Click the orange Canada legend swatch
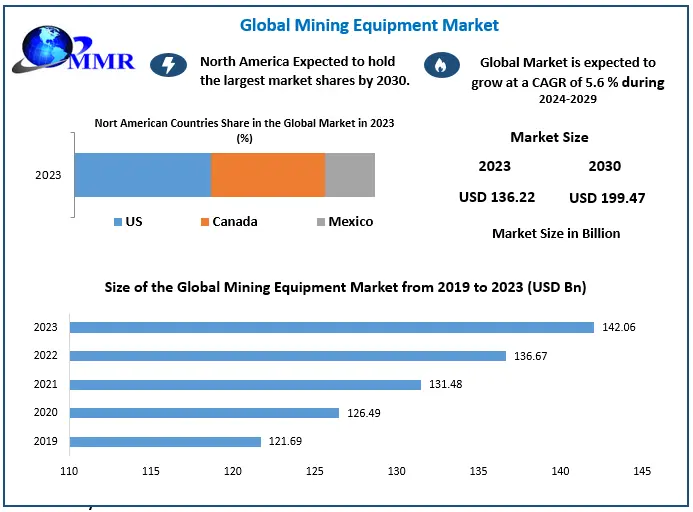 point(204,222)
